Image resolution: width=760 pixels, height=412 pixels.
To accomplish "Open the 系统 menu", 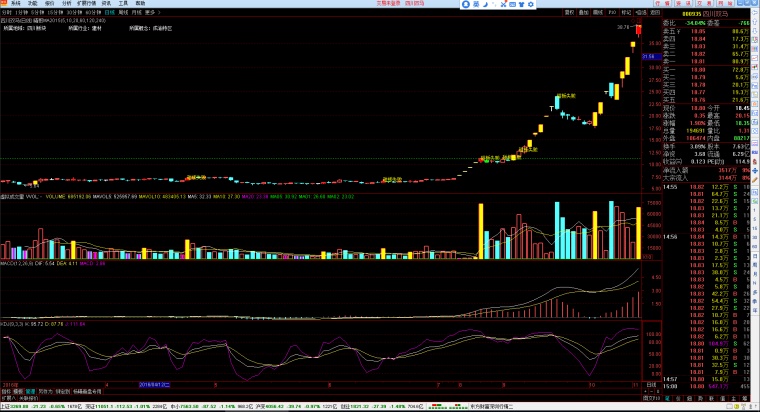I will (16, 4).
